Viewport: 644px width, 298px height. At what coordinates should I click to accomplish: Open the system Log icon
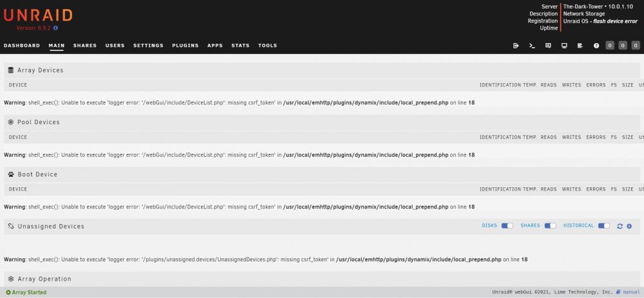[580, 46]
